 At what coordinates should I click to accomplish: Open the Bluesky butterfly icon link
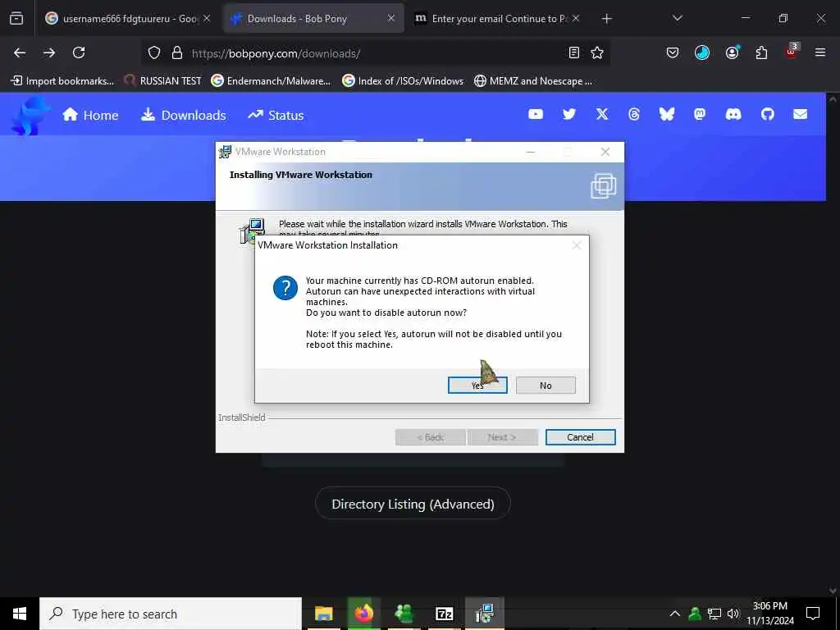tap(666, 114)
